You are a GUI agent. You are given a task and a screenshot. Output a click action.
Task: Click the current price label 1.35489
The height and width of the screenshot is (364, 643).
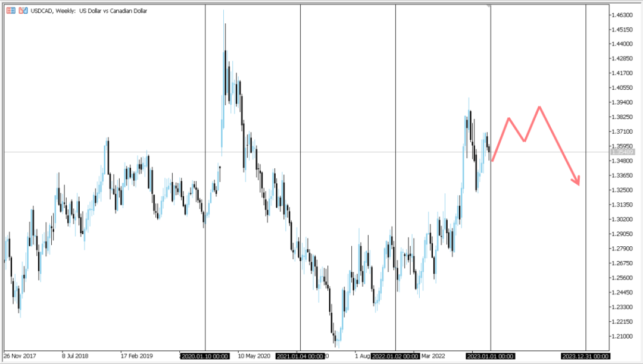pyautogui.click(x=623, y=152)
